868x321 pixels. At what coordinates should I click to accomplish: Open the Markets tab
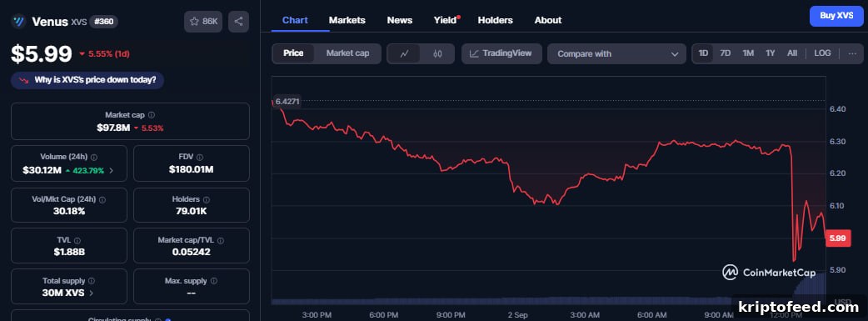[347, 20]
